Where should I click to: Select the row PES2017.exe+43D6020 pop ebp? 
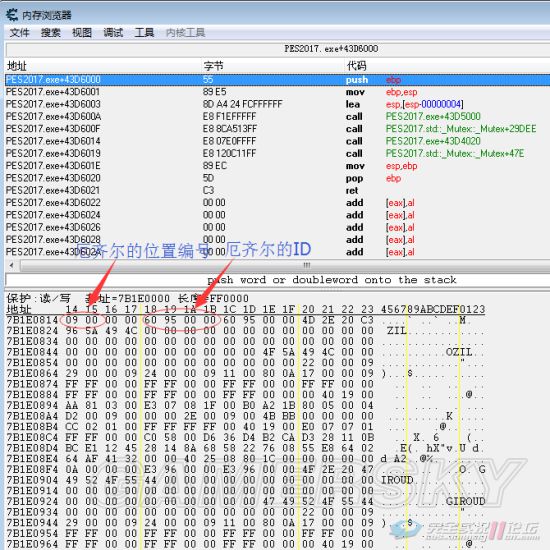point(277,178)
